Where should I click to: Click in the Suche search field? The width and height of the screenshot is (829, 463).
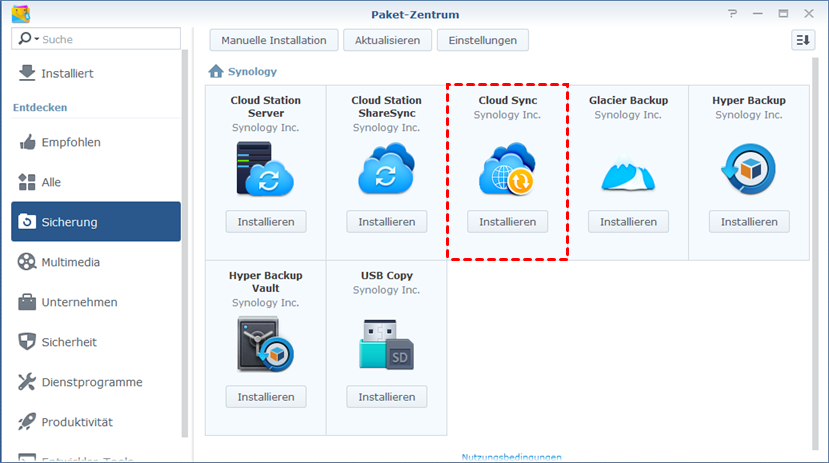click(x=96, y=39)
